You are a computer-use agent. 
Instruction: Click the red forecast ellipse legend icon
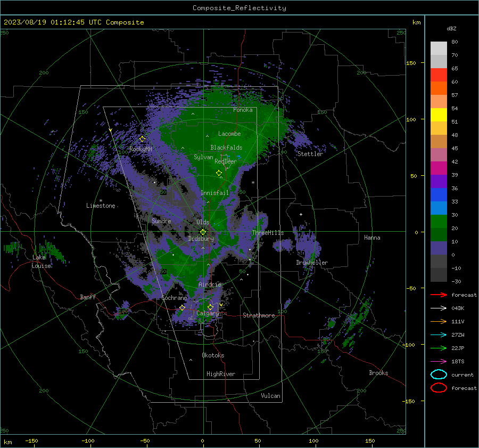439,388
